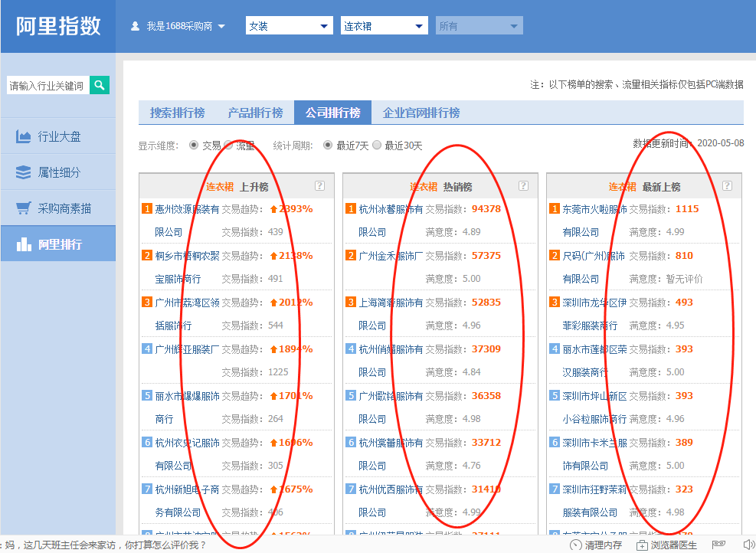
Task: Open company link 广州辉亚服装厂
Action: pyautogui.click(x=187, y=349)
